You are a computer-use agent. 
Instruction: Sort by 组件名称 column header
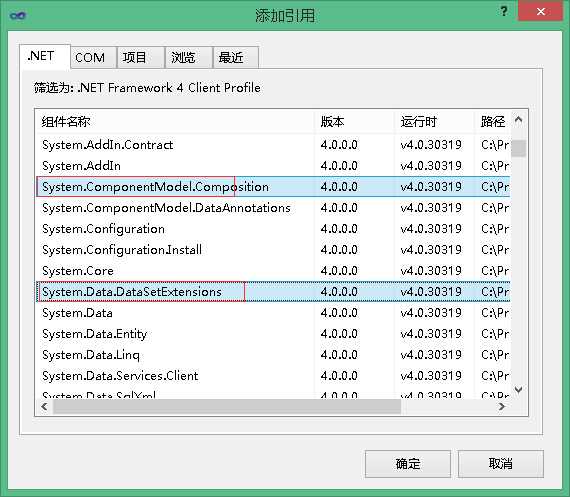[175, 121]
